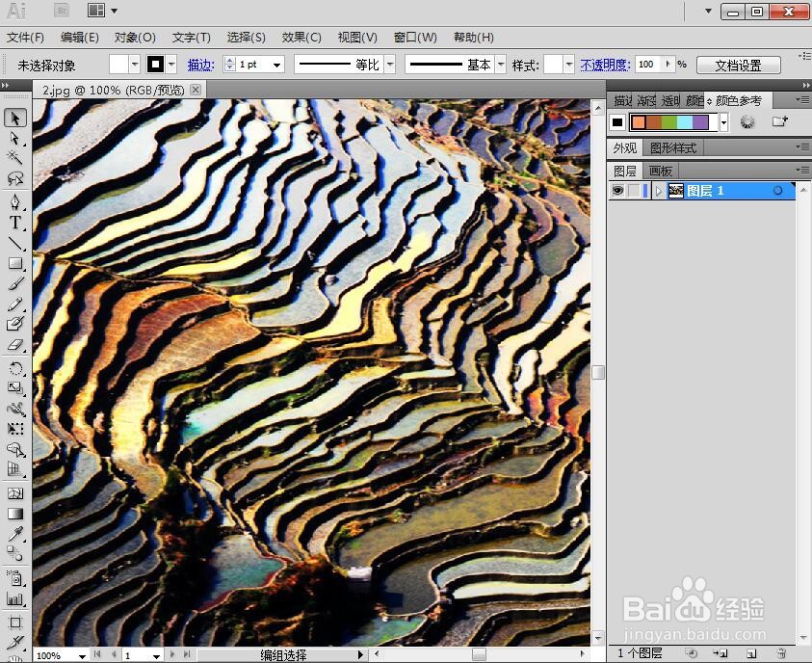Click the 描边 stroke link

point(200,65)
